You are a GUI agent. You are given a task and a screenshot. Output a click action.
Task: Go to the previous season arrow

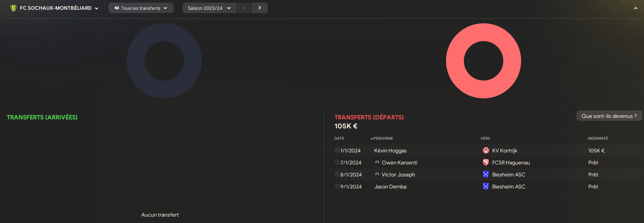(x=244, y=8)
